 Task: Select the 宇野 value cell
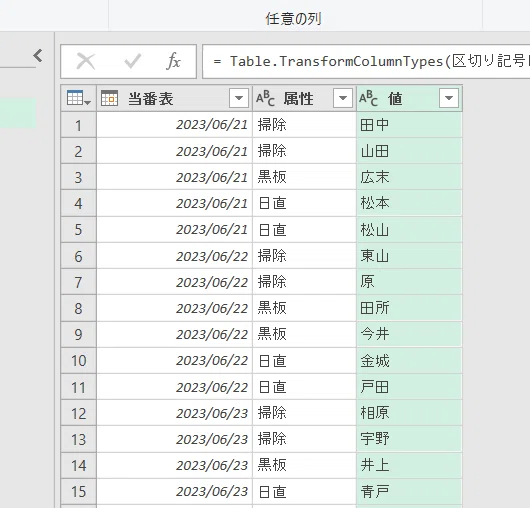[409, 439]
